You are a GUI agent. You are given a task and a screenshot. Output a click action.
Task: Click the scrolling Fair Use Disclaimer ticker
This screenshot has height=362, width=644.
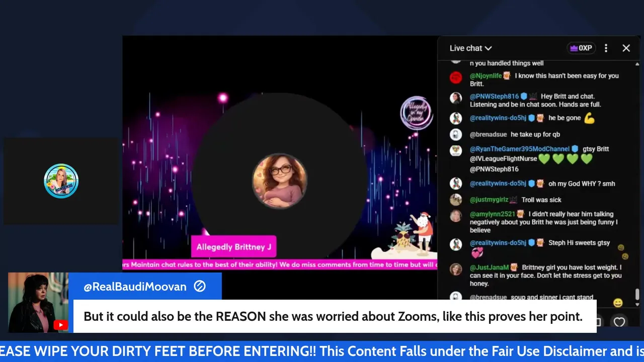pos(322,351)
